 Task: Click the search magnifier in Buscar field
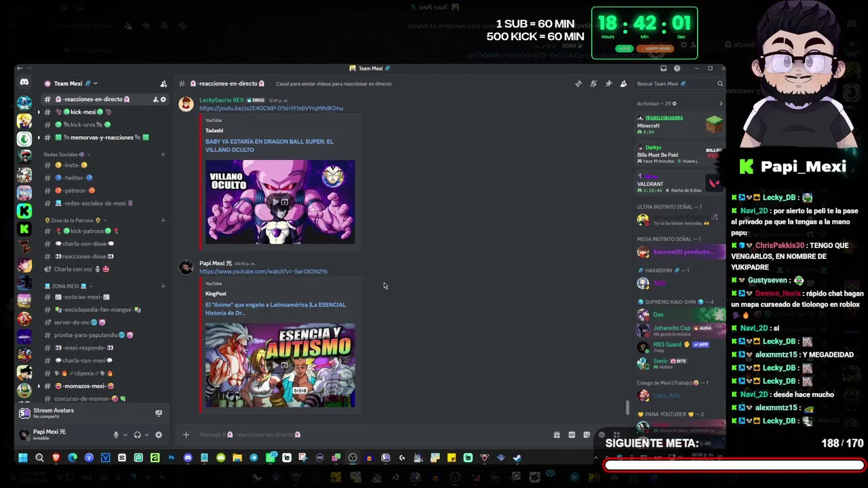[x=720, y=84]
